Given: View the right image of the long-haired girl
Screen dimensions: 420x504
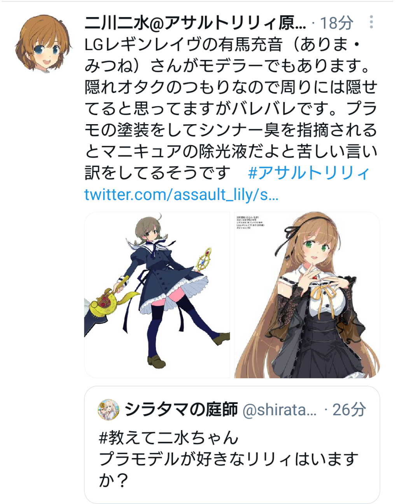Looking at the screenshot, I should (307, 295).
